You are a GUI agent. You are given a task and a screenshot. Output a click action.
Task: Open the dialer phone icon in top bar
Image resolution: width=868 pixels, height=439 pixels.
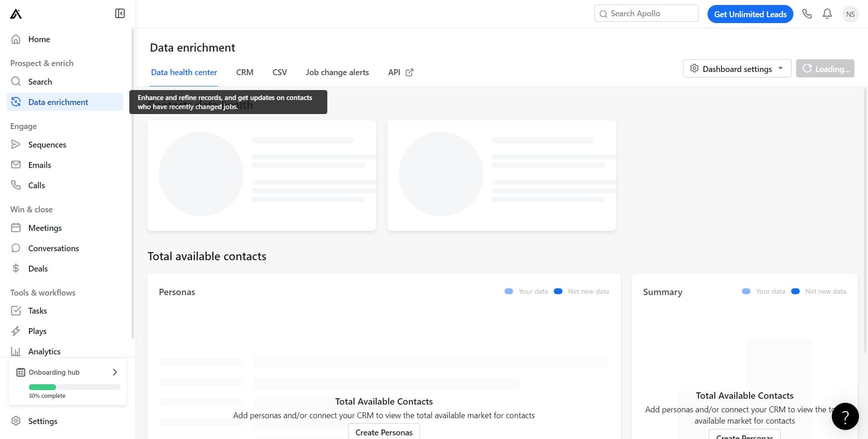point(807,14)
